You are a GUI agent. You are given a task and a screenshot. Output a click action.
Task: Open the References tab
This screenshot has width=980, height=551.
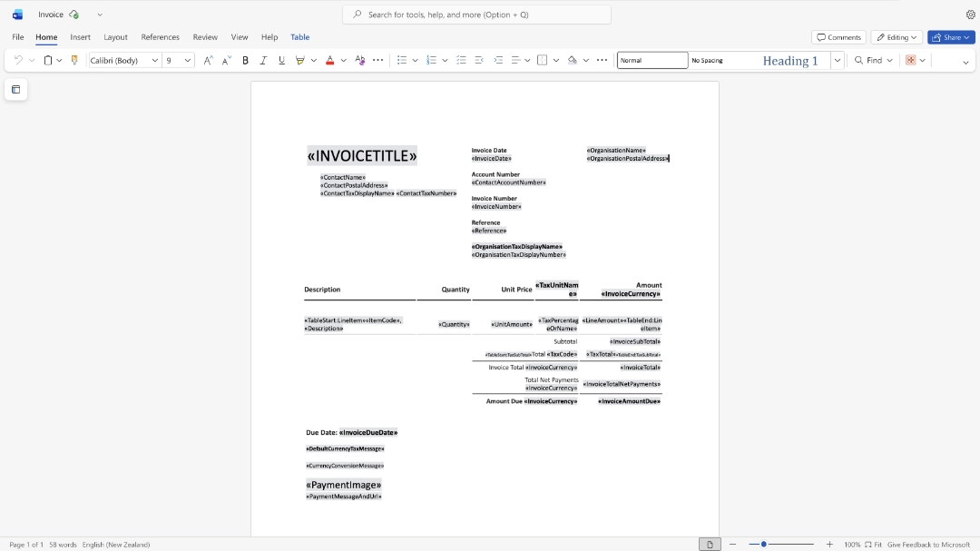(x=160, y=37)
